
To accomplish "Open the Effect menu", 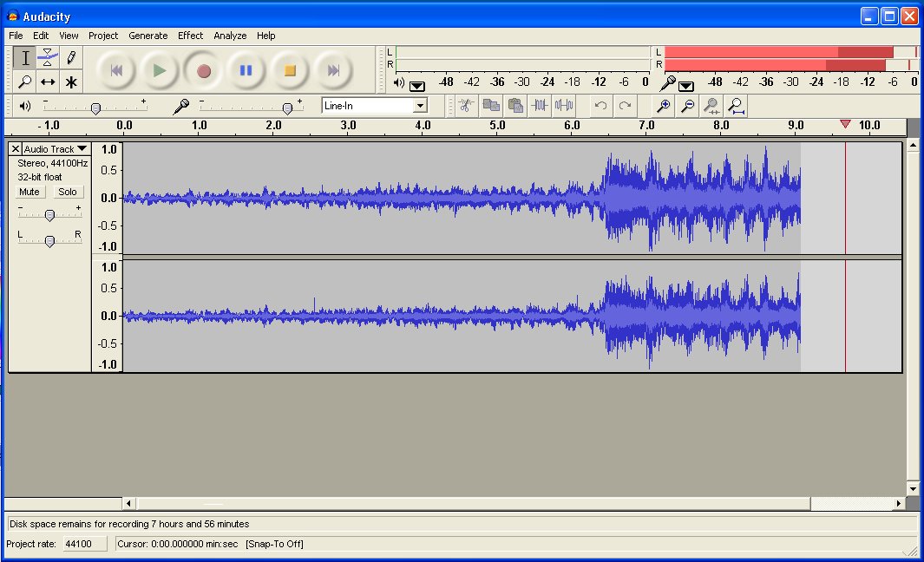I will pos(190,36).
